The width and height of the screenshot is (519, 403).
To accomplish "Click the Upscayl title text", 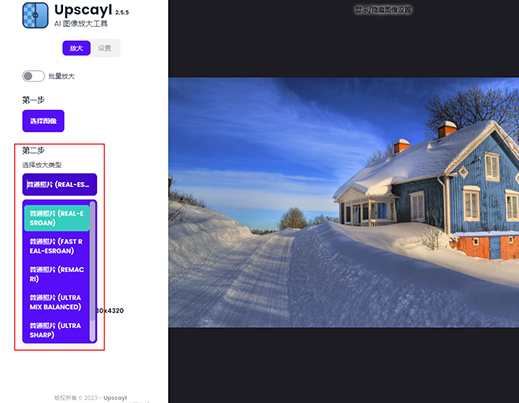I will pyautogui.click(x=83, y=10).
